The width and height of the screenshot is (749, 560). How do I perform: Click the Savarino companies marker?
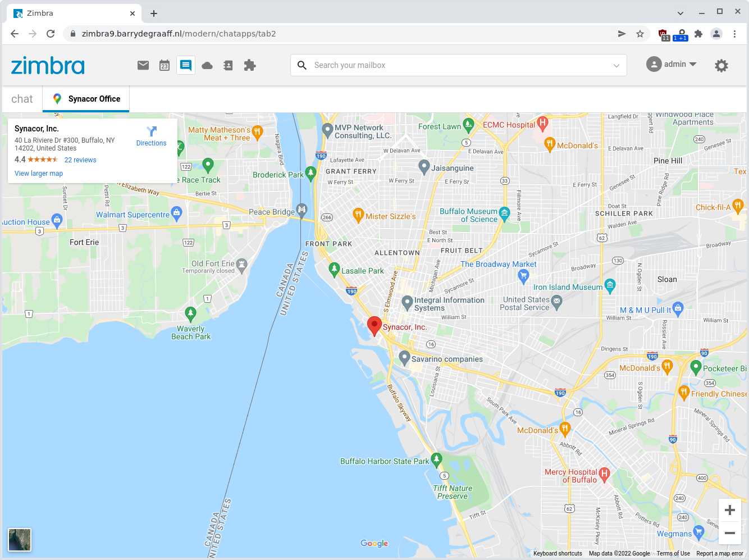[404, 357]
